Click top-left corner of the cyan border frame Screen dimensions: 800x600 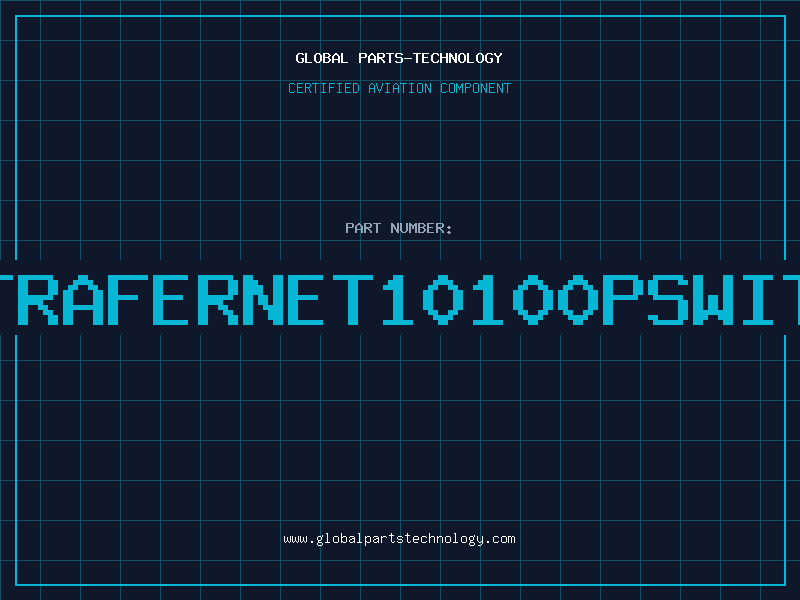[x=16, y=16]
